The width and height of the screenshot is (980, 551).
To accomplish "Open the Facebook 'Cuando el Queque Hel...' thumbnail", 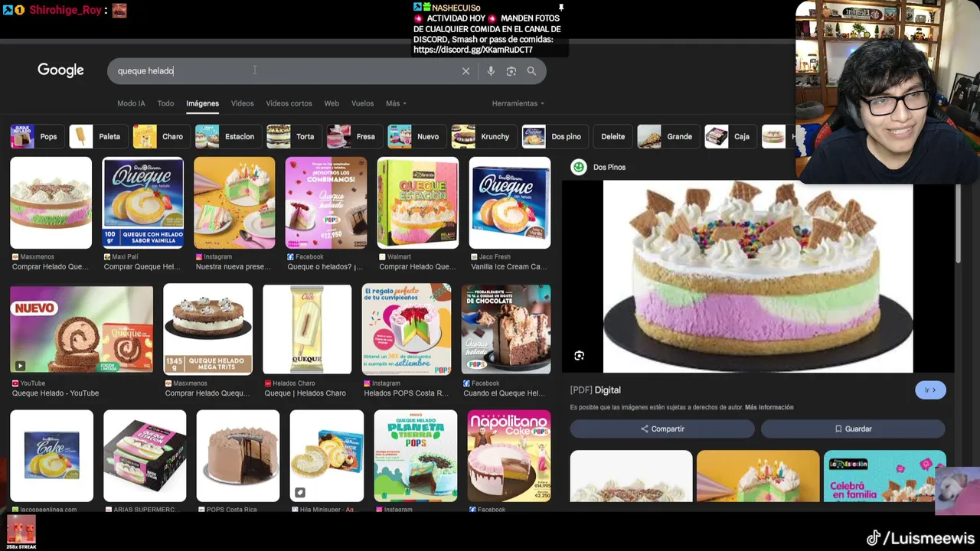I will [506, 330].
